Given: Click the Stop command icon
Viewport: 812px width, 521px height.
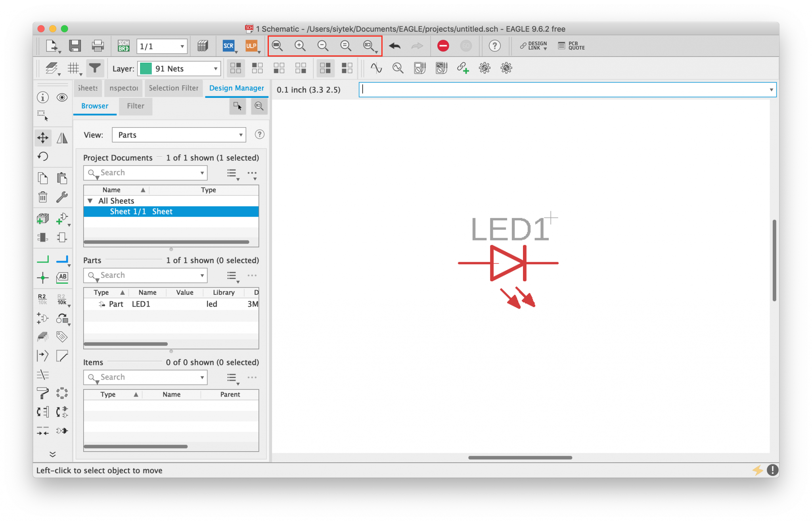Looking at the screenshot, I should pyautogui.click(x=444, y=46).
